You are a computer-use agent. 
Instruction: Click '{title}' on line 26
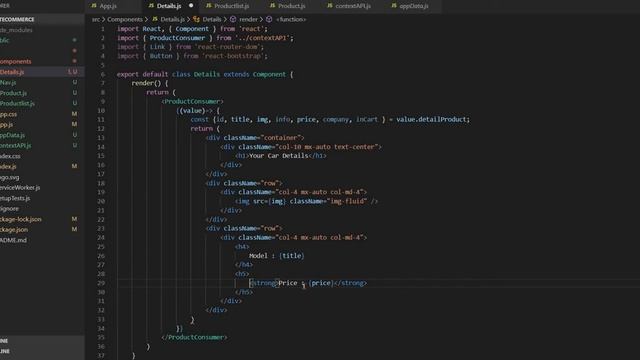[x=291, y=256]
